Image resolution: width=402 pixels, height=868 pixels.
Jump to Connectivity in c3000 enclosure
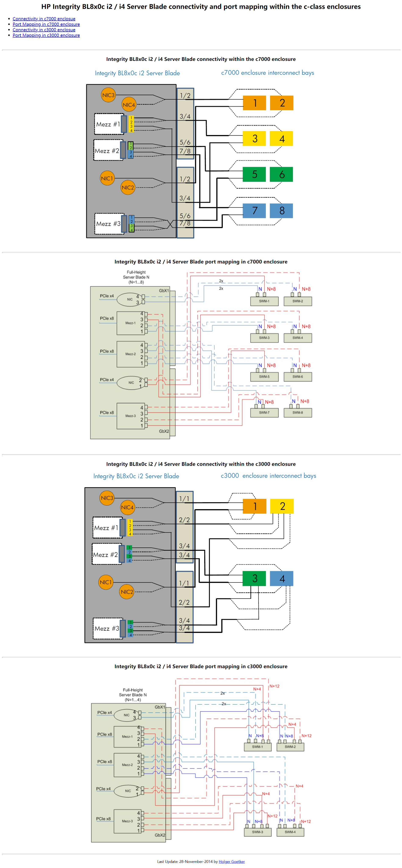[x=44, y=30]
